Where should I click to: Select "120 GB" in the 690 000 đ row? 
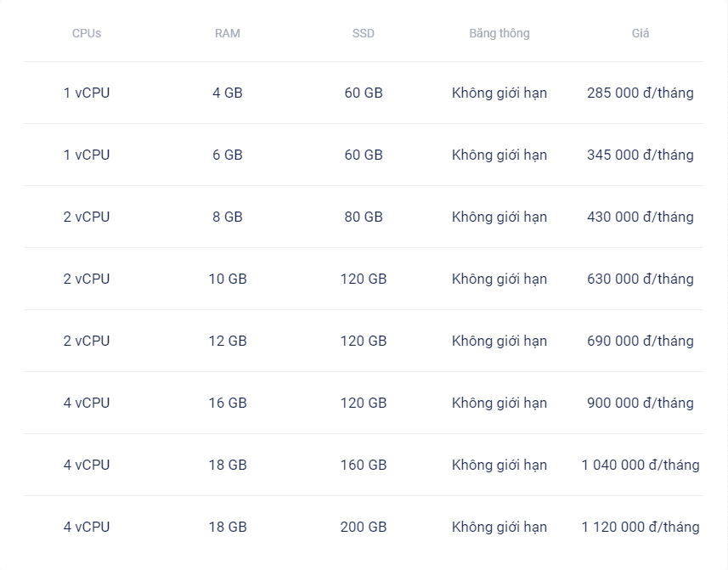click(x=364, y=341)
